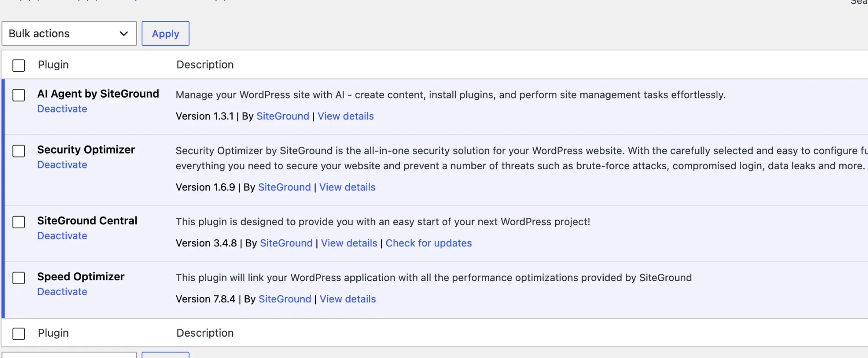868x358 pixels.
Task: Click Version 1.6.9 text
Action: pyautogui.click(x=205, y=187)
